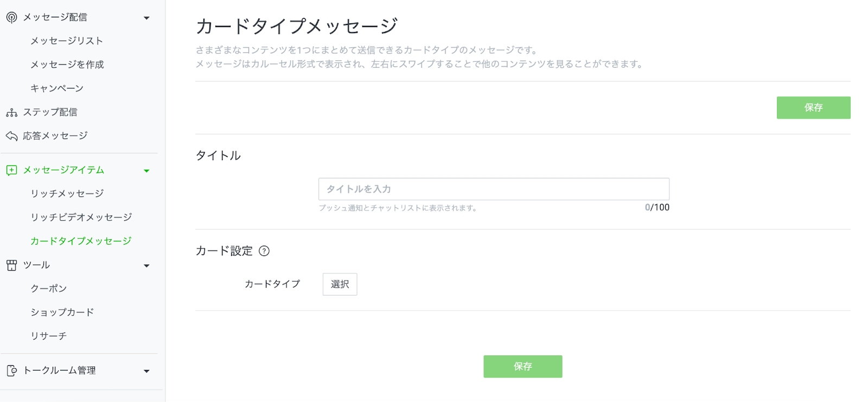This screenshot has height=402, width=868.
Task: Click the ステップ配信 hierarchy icon
Action: [11, 112]
